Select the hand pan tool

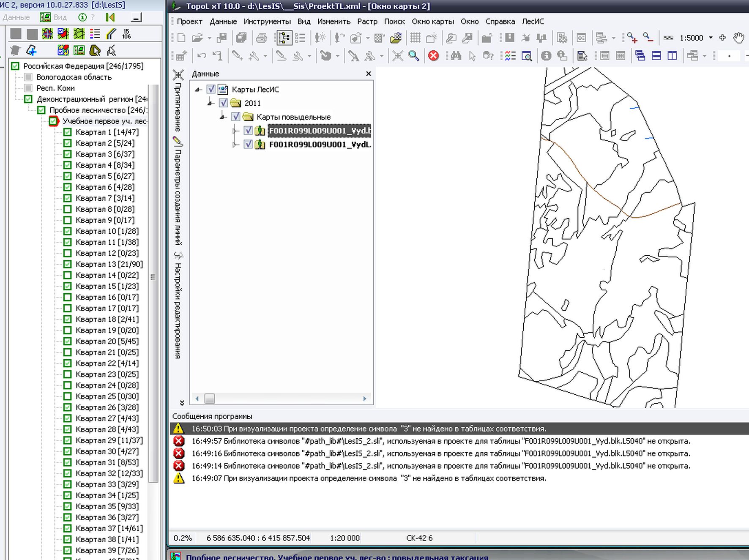738,38
